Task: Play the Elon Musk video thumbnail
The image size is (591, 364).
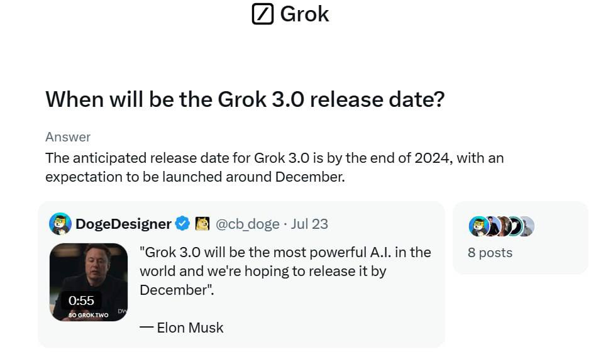Action: [89, 282]
